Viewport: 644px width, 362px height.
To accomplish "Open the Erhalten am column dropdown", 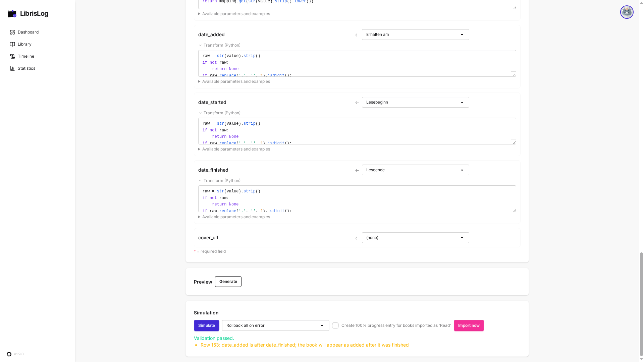I will coord(415,35).
